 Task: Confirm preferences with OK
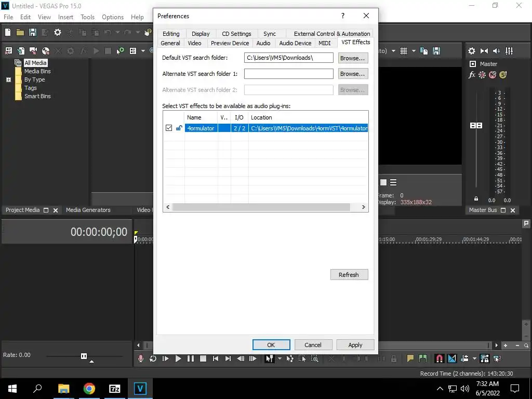click(x=271, y=345)
